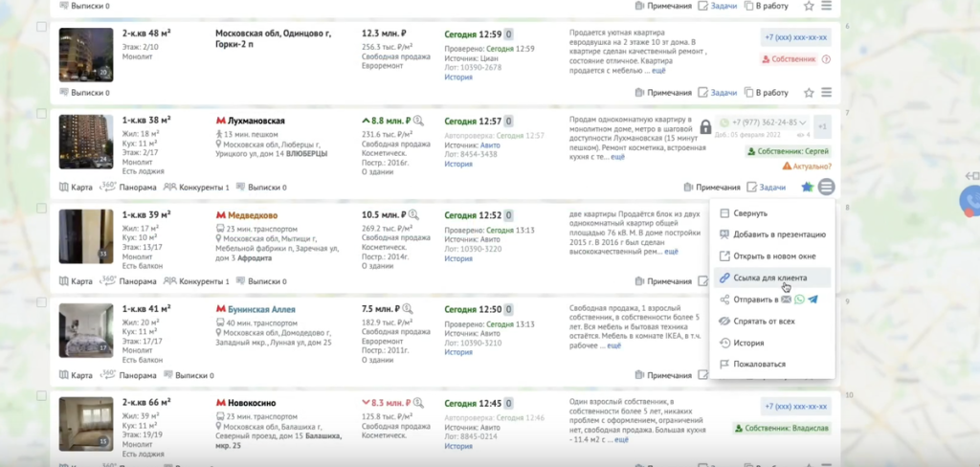Expand description with ещё in the Медведково listing
The width and height of the screenshot is (980, 467).
pos(671,252)
